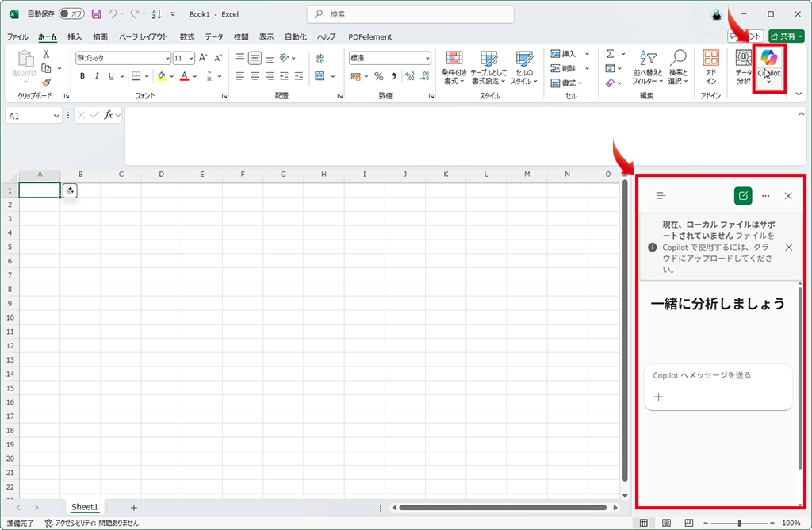
Task: Click the AutoSum sigma icon
Action: click(610, 54)
